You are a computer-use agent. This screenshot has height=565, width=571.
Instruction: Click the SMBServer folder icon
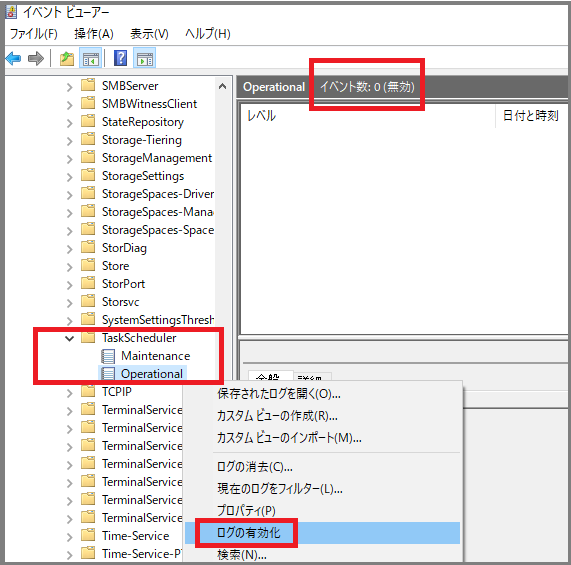[x=88, y=85]
